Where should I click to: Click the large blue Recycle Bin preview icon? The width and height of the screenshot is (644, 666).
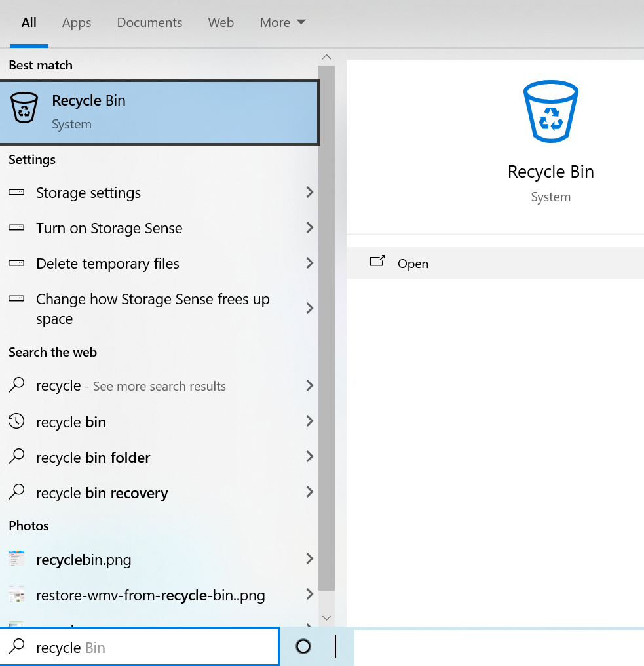click(x=550, y=111)
